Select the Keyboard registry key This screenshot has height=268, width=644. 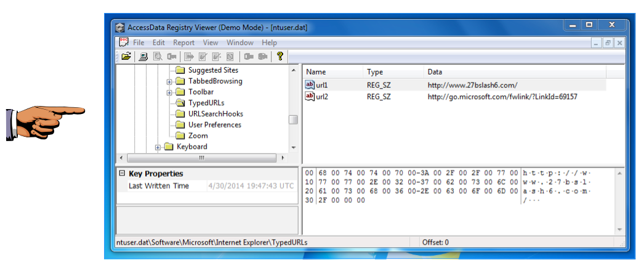[x=192, y=147]
